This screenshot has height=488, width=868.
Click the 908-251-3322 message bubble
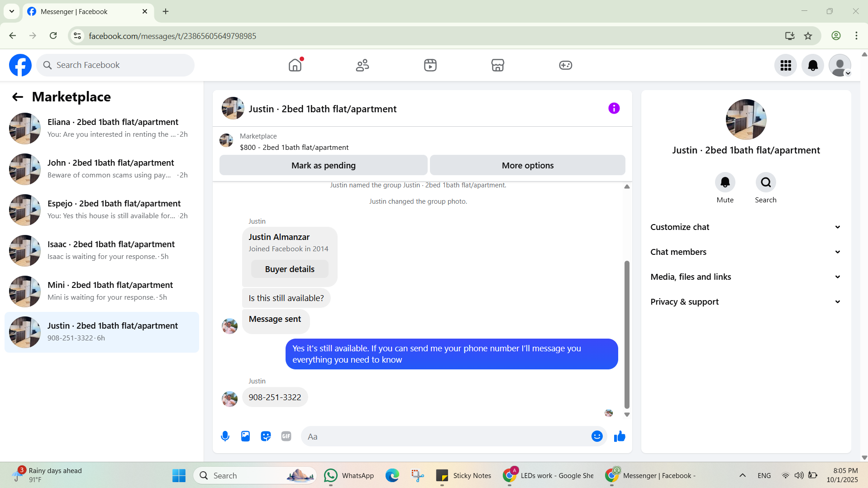(275, 397)
